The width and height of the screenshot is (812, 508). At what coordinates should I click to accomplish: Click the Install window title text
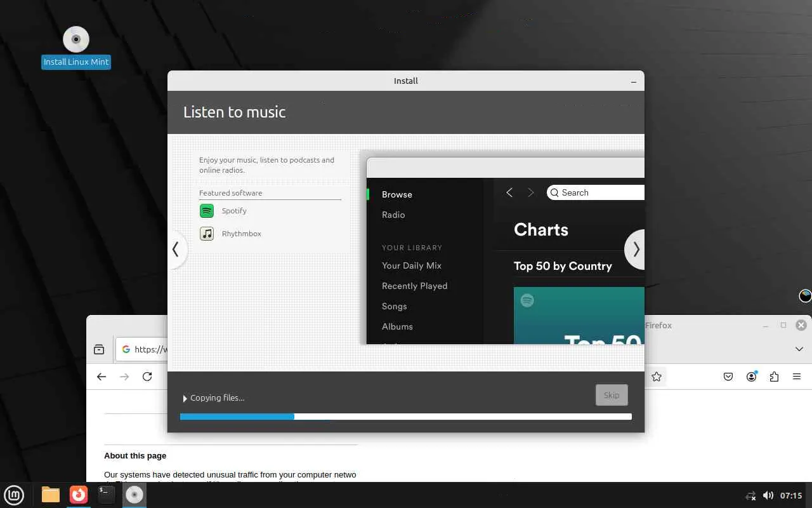[406, 81]
